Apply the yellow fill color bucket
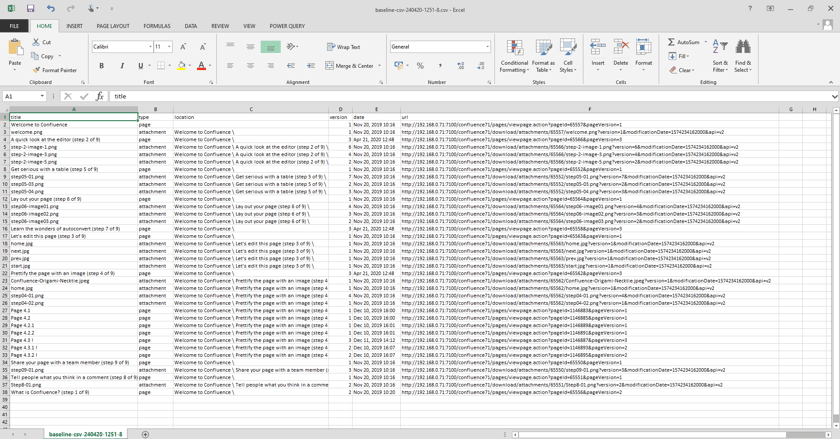This screenshot has height=439, width=840. pyautogui.click(x=182, y=66)
